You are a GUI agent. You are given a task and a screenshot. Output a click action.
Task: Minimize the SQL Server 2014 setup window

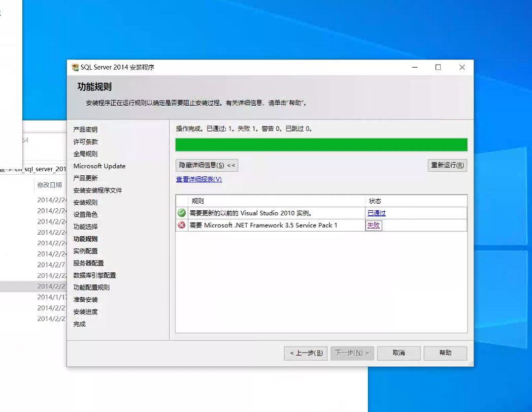(415, 67)
